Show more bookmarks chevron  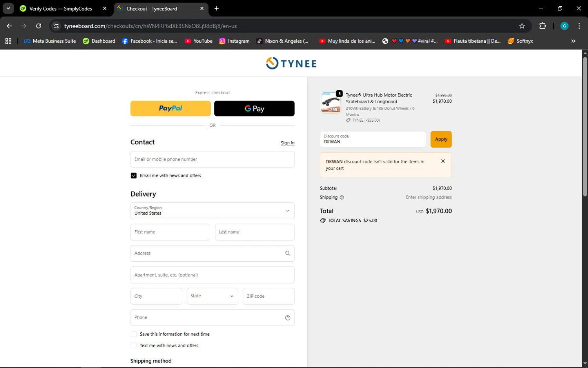point(573,41)
